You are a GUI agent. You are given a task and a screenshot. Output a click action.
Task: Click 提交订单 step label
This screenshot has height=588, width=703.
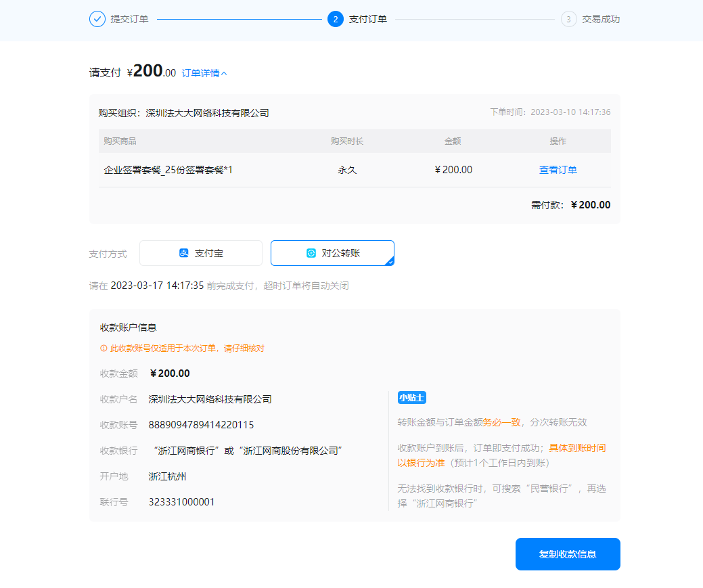(129, 20)
